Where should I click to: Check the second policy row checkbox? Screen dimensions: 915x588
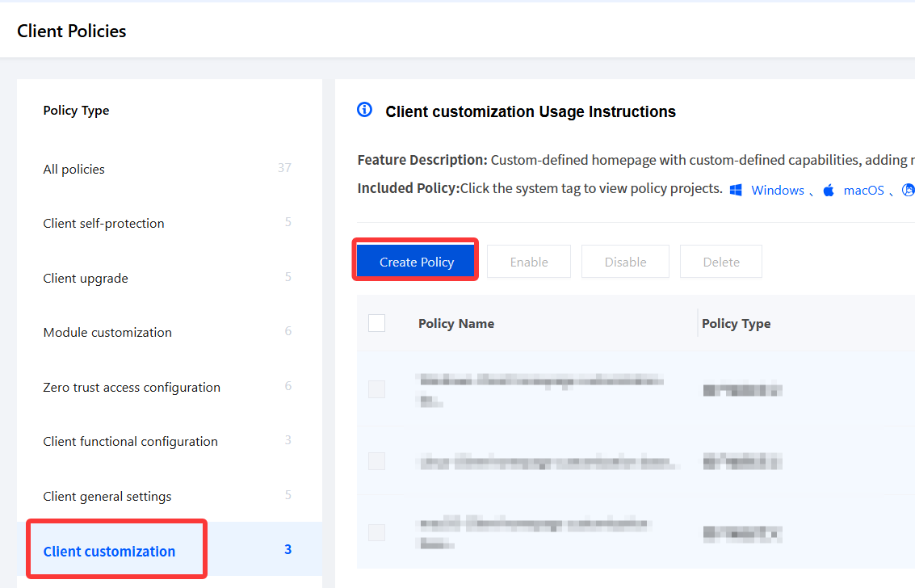[377, 461]
